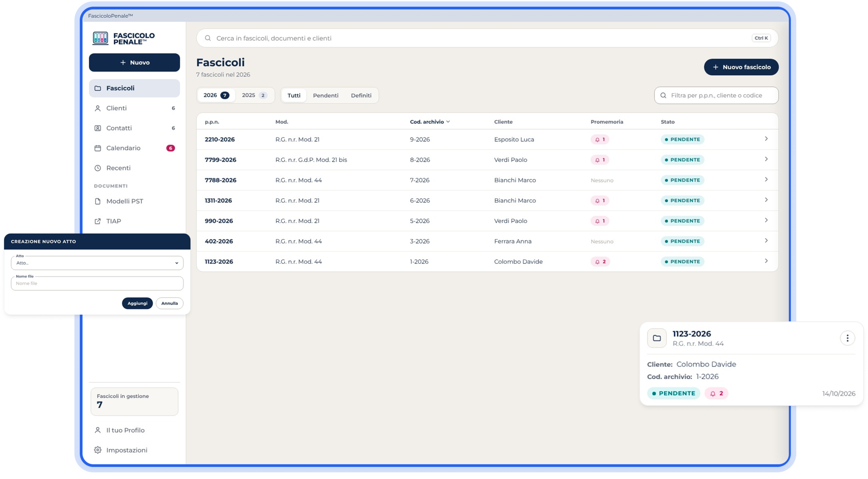The width and height of the screenshot is (868, 479).
Task: Click the bell reminder badge for 2210-2026
Action: coord(600,140)
